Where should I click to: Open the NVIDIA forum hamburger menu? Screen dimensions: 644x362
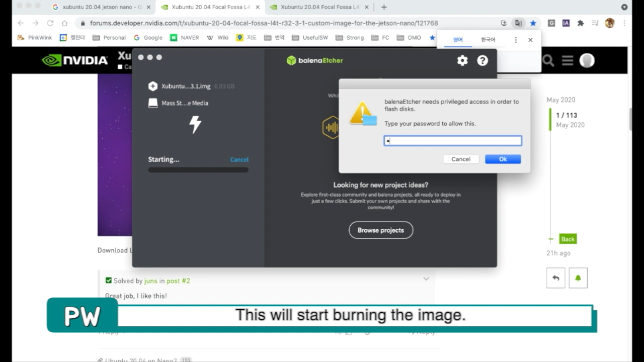[568, 61]
